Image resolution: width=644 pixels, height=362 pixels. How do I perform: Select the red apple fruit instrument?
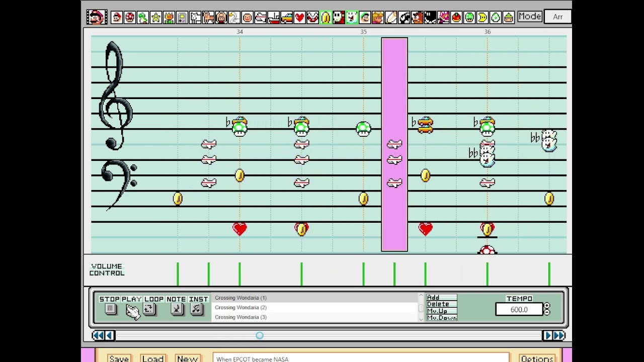click(457, 18)
